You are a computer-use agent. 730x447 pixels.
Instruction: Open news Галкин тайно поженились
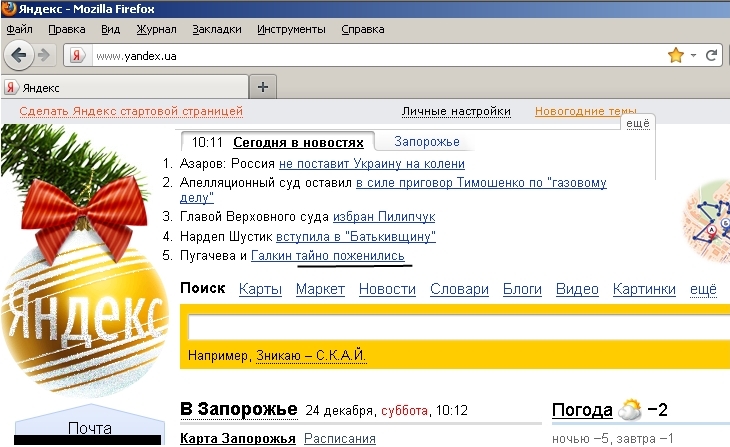coord(327,256)
